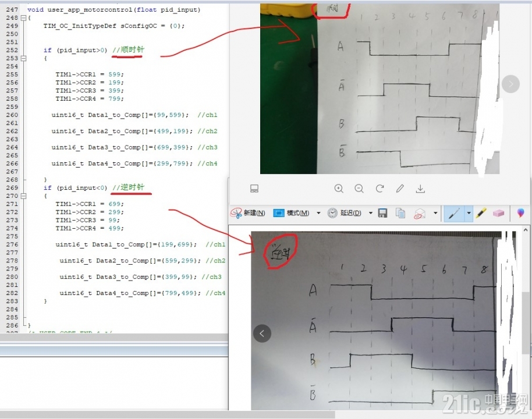The height and width of the screenshot is (419, 532).
Task: Click the Data2_to_Comp[]={499,199} line
Action: 134,132
